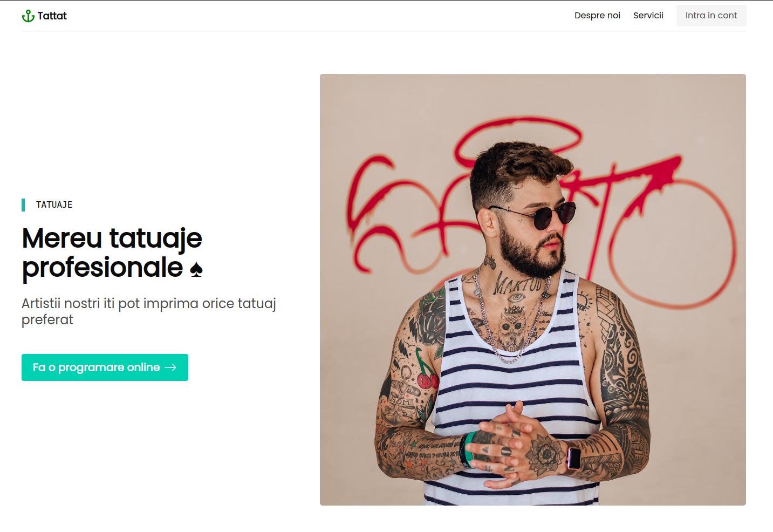The image size is (773, 532).
Task: Open the Servicii menu item
Action: coord(648,16)
